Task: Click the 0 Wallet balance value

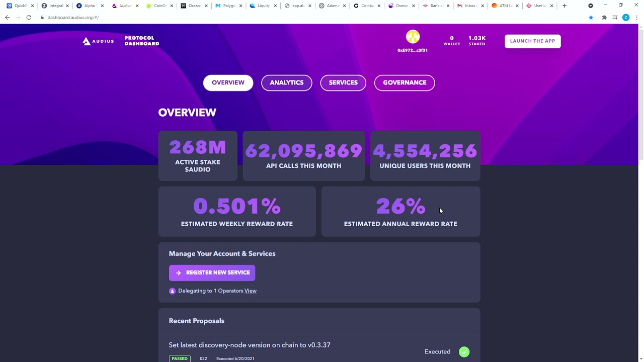Action: click(452, 41)
